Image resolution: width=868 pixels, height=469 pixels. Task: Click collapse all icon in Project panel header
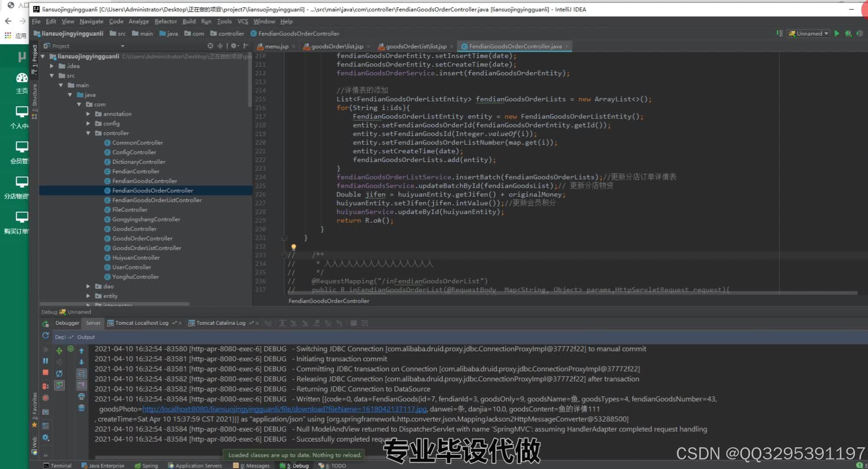pos(220,46)
